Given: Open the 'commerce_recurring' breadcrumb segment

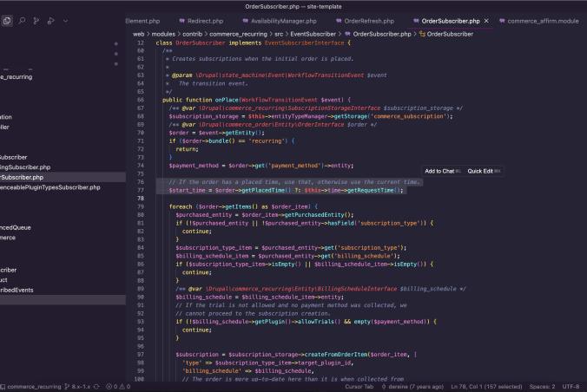Looking at the screenshot, I should (x=238, y=34).
